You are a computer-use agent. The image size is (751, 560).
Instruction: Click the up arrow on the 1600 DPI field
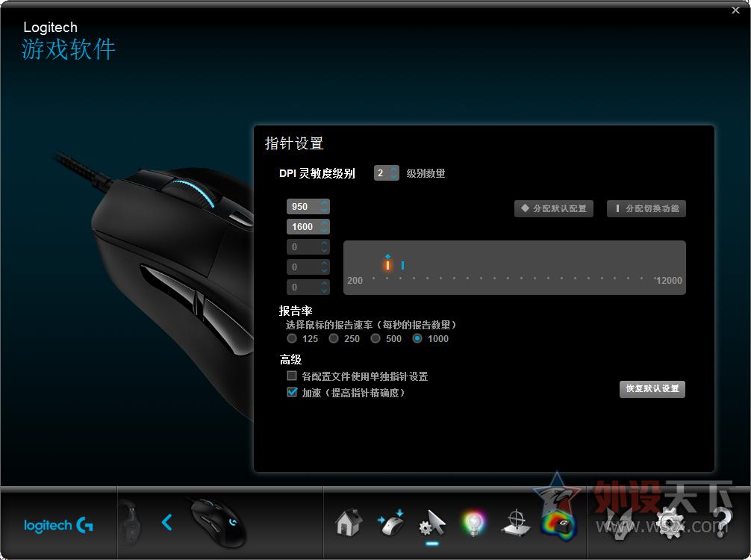[x=325, y=223]
